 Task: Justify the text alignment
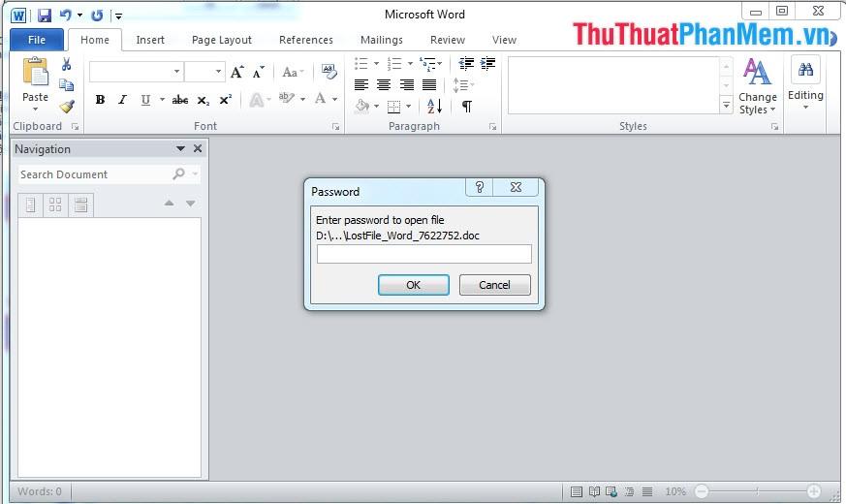(x=429, y=84)
